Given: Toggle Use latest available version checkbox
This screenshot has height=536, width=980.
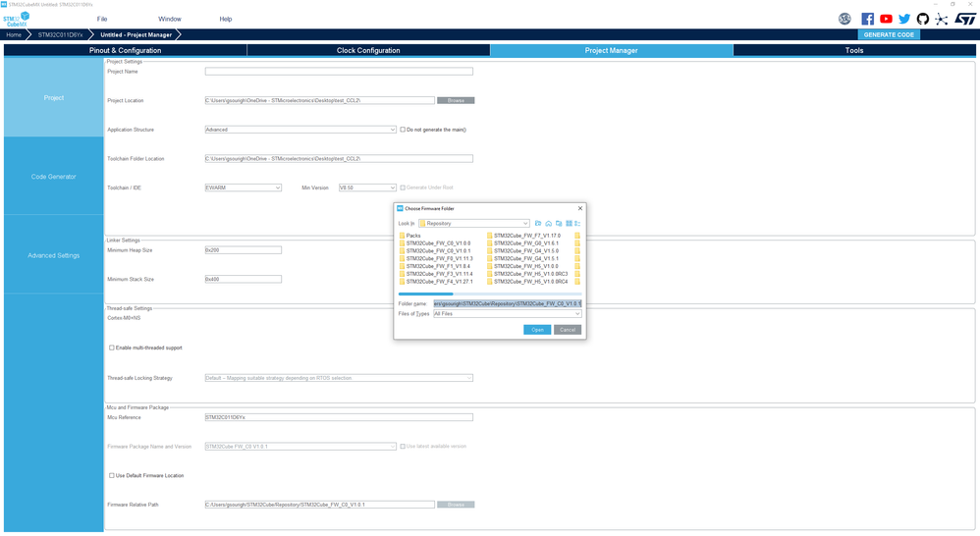Looking at the screenshot, I should (403, 446).
